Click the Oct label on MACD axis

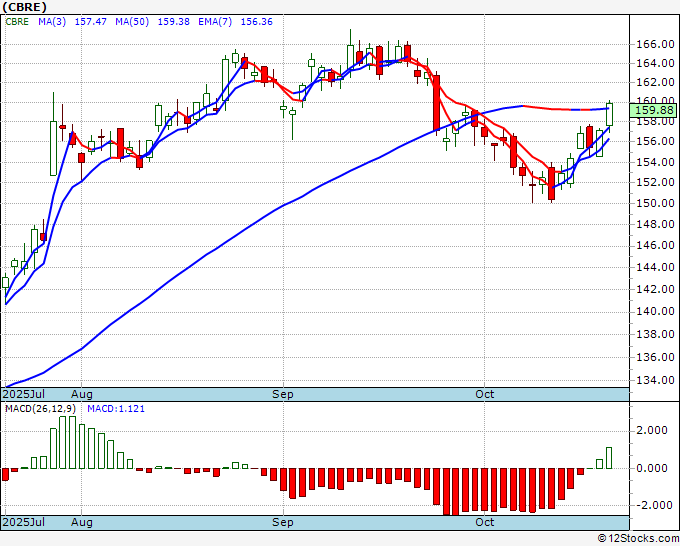point(484,522)
